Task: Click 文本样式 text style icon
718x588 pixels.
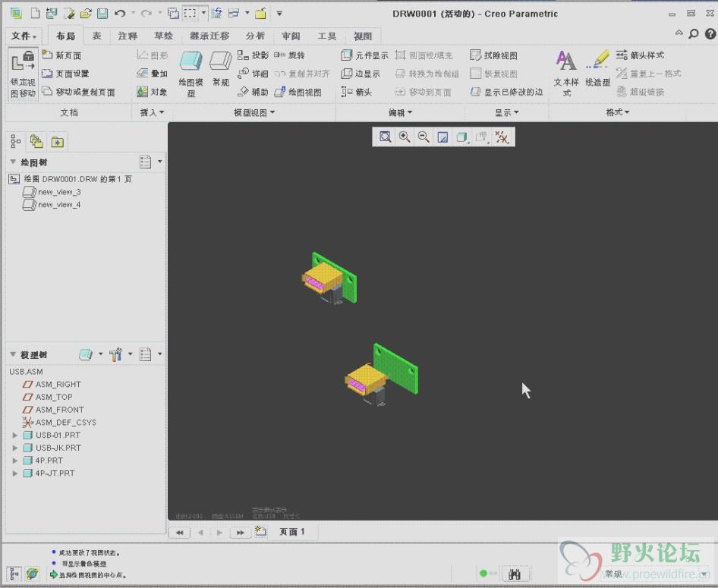Action: 566,73
